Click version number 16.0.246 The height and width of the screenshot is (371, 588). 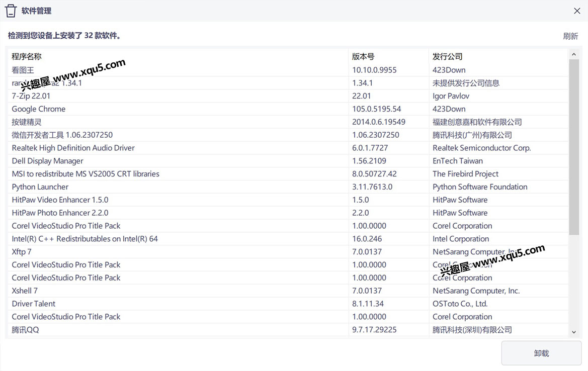pos(367,239)
